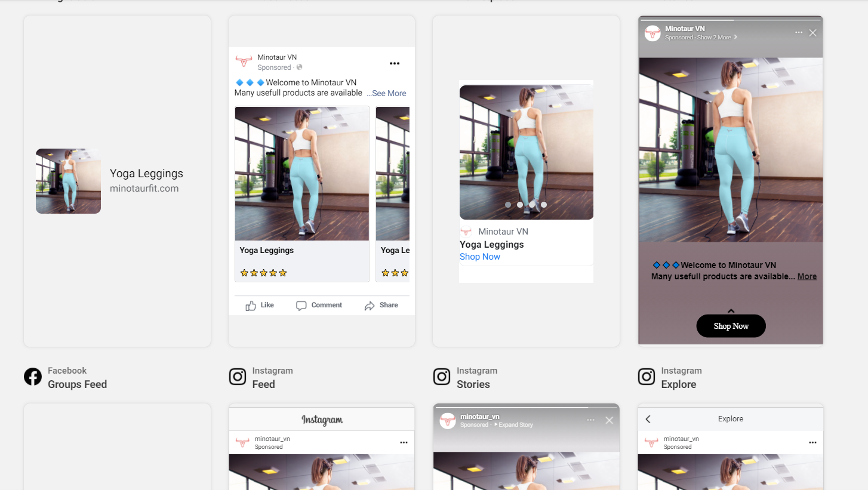Click the Show 2 More story link
The image size is (868, 490).
click(716, 37)
